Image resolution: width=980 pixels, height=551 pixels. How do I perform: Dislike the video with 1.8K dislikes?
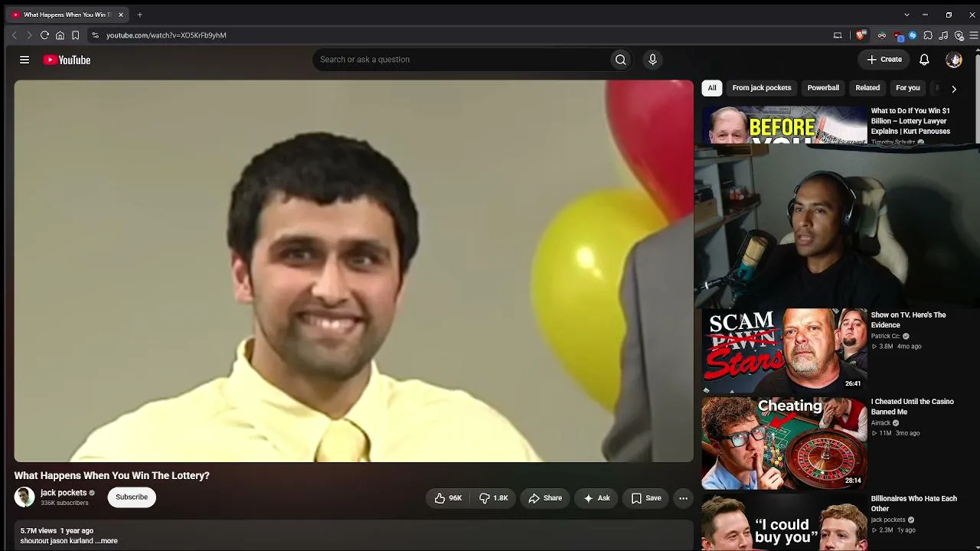point(494,498)
